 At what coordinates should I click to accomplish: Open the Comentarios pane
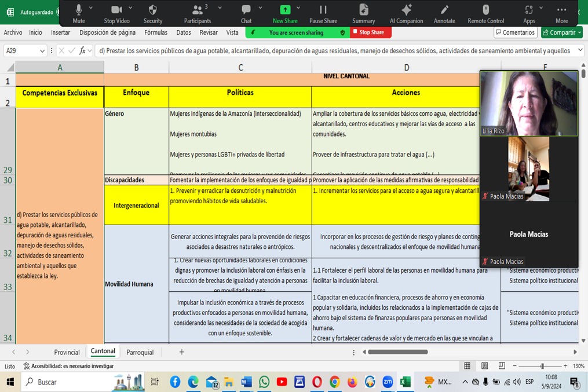pos(515,32)
